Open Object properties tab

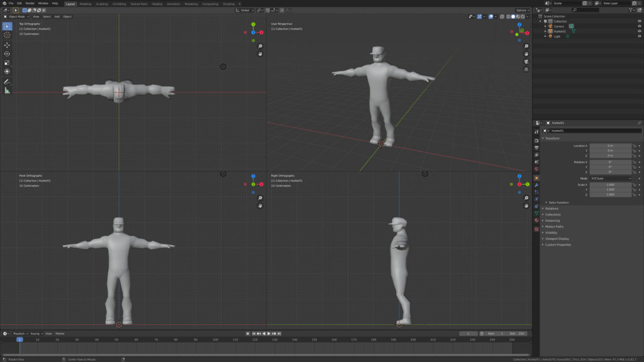click(x=536, y=178)
